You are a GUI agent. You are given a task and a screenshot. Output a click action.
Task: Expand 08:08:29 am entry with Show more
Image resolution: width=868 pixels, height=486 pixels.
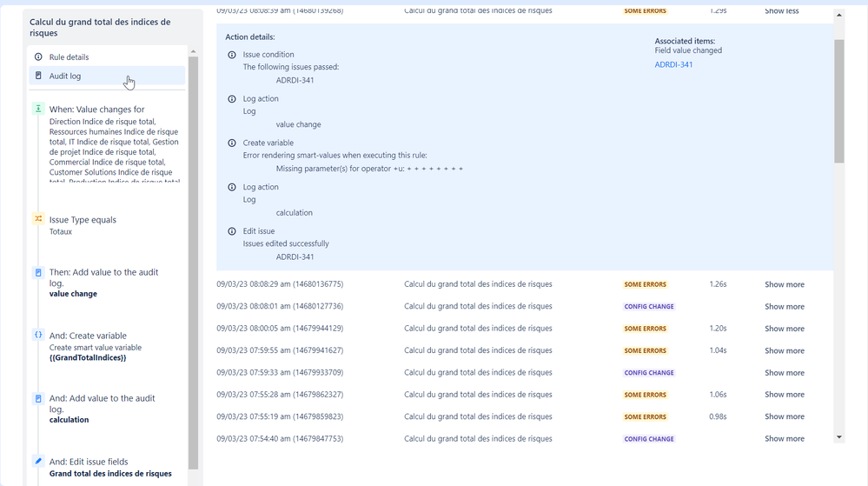coord(785,284)
